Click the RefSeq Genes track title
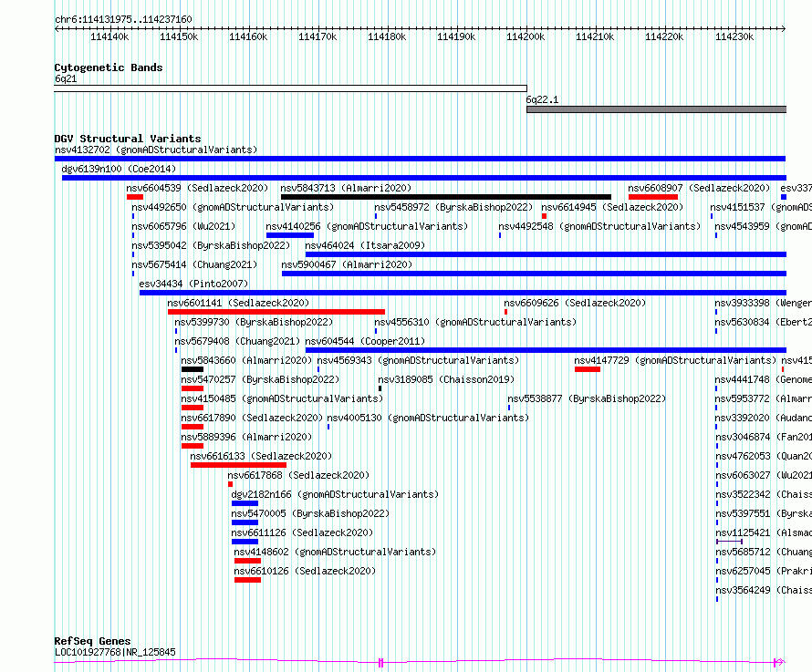Viewport: 812px width, 672px height. pyautogui.click(x=92, y=641)
